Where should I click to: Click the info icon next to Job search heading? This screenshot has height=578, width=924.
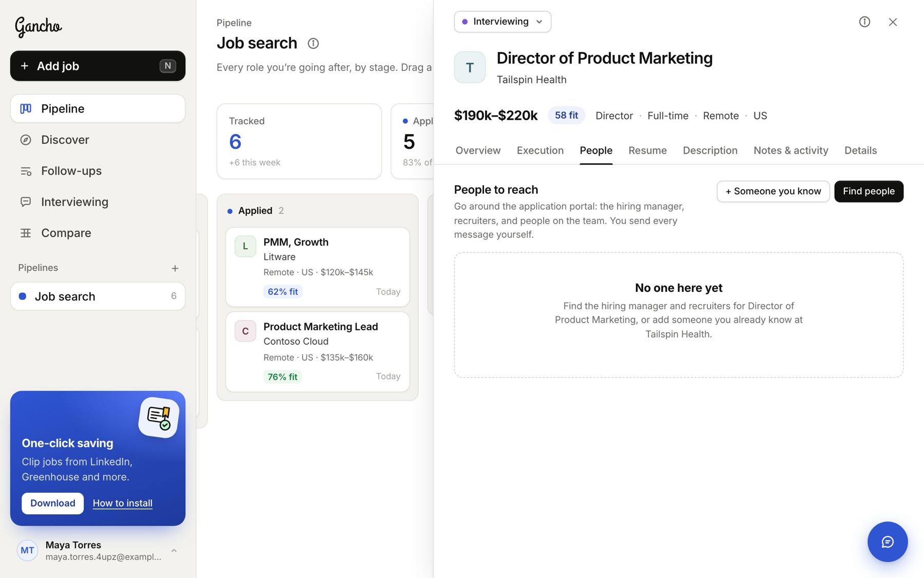click(313, 44)
